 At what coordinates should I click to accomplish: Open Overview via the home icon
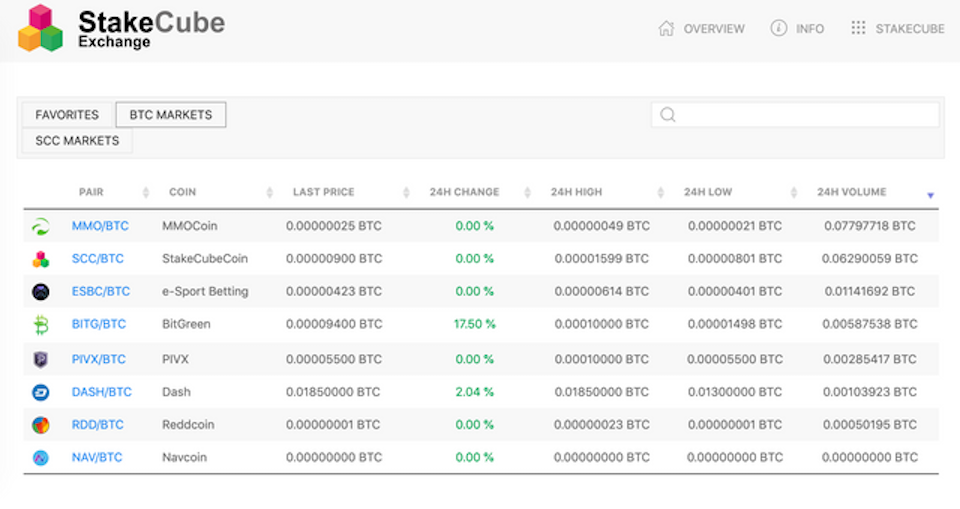click(666, 28)
